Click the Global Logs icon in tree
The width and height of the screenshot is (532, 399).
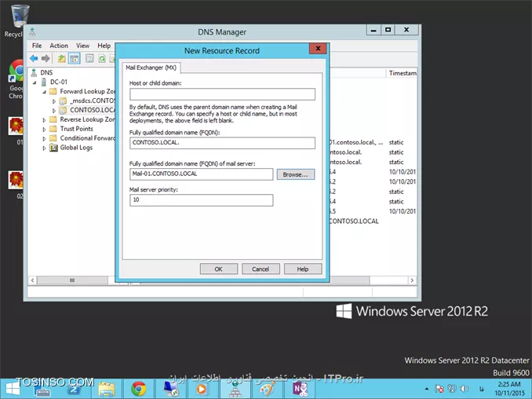click(x=53, y=148)
